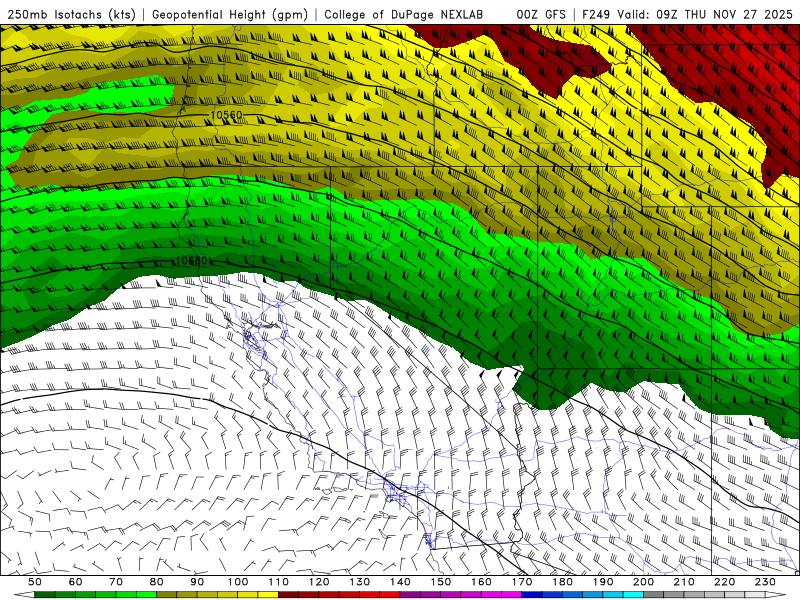Click the red swatch under the 130 label
This screenshot has height=600, width=800.
[x=370, y=595]
